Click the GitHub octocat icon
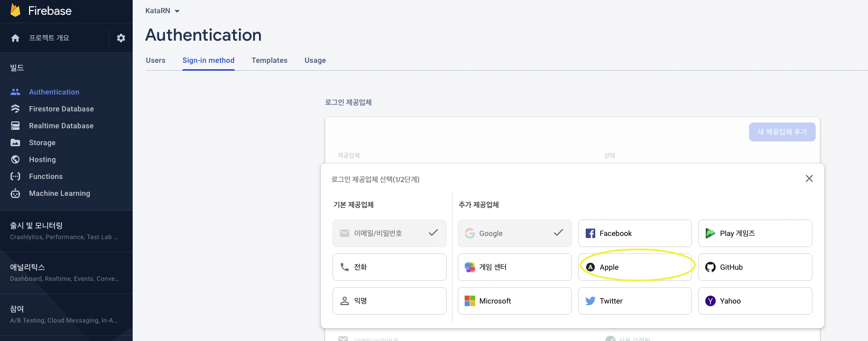The width and height of the screenshot is (868, 341). point(710,267)
